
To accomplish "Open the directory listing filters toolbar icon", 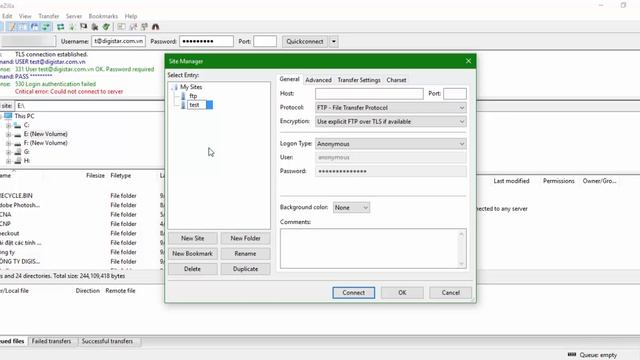I will (x=121, y=27).
